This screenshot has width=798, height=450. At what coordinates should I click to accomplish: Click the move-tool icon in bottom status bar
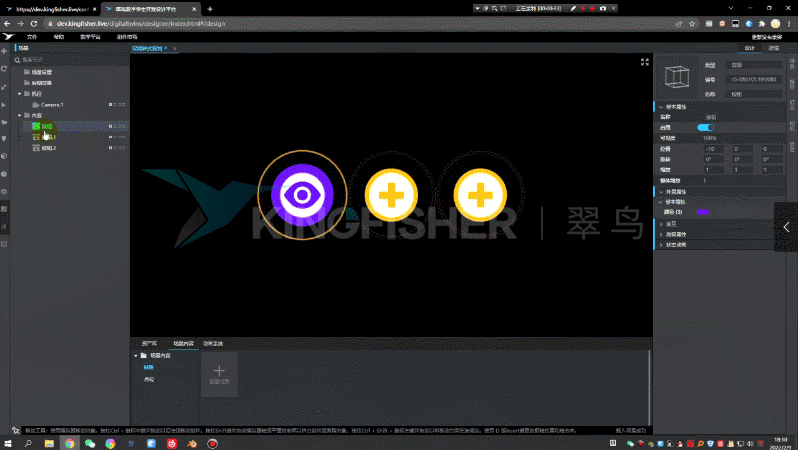point(16,431)
